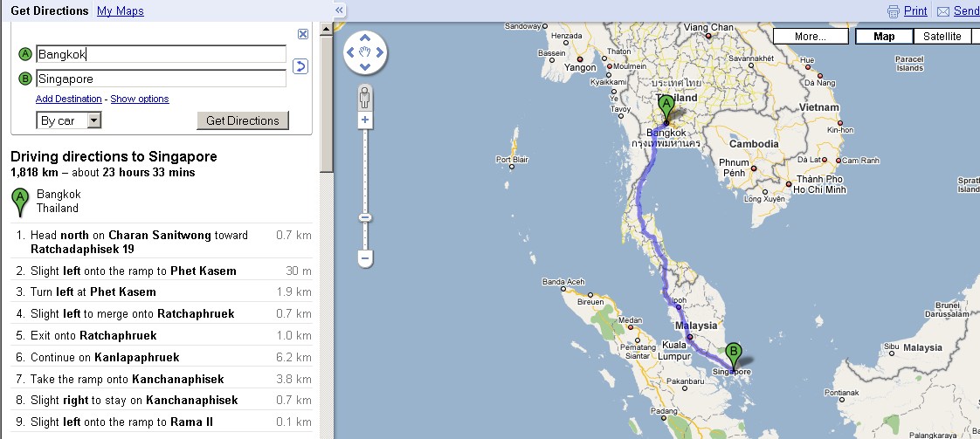The image size is (980, 439).
Task: Swap start and end destinations icon
Action: coord(300,66)
